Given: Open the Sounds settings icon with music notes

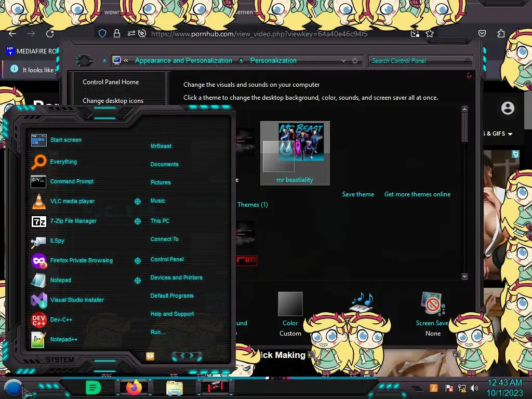Looking at the screenshot, I should 362,302.
